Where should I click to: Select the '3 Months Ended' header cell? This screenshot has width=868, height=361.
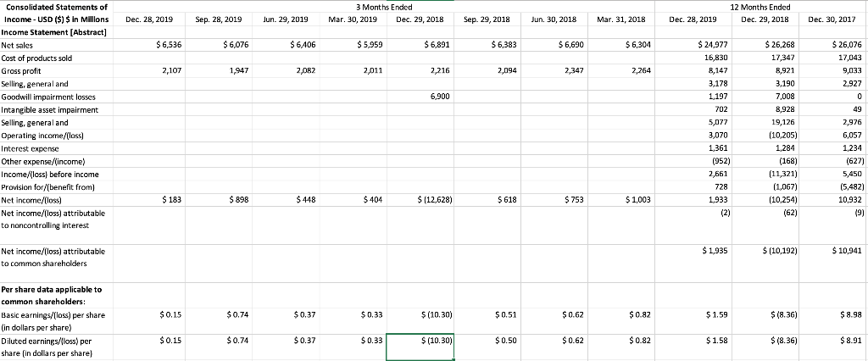[x=384, y=7]
